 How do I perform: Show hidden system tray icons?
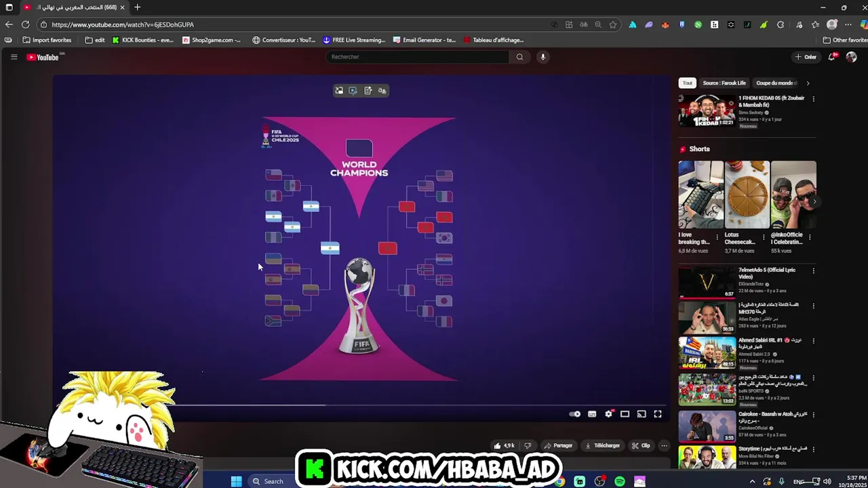click(751, 481)
